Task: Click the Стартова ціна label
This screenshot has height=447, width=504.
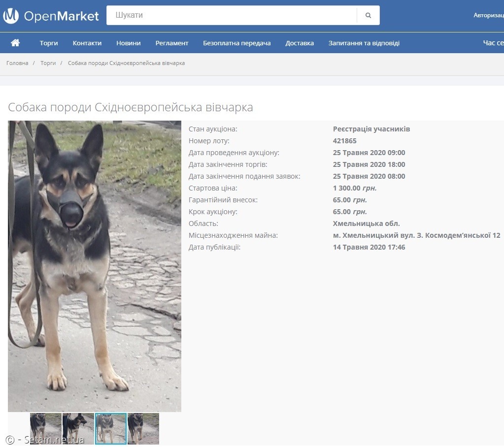Action: [x=213, y=188]
